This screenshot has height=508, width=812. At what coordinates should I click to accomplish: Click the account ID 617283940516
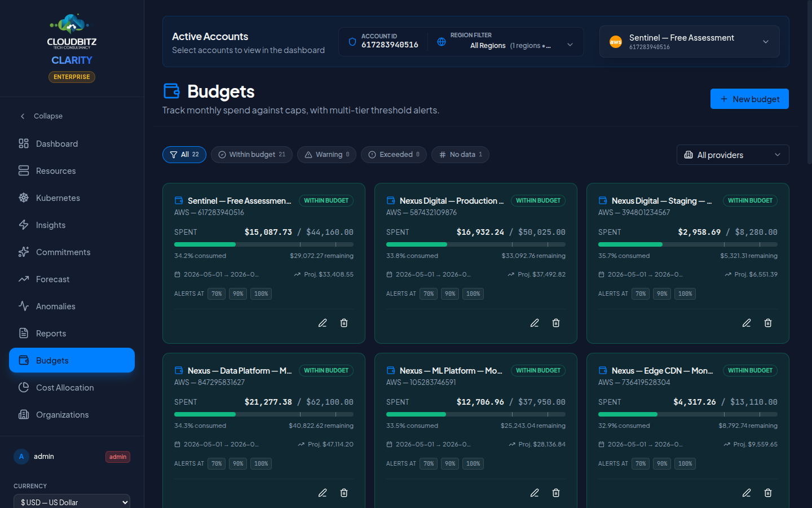pyautogui.click(x=390, y=45)
